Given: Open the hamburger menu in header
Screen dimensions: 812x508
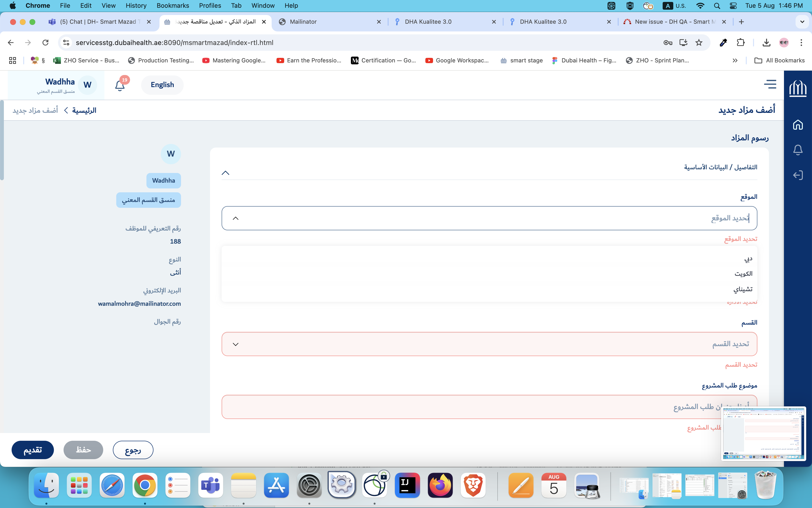Looking at the screenshot, I should click(x=770, y=84).
